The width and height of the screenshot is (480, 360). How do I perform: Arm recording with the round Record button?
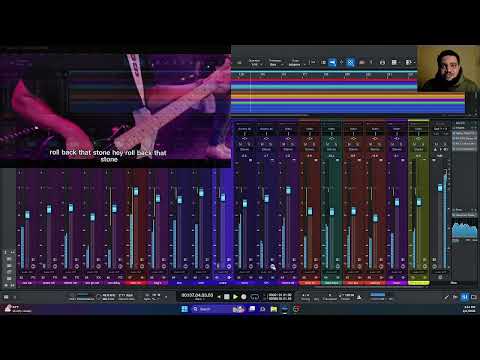point(244,296)
